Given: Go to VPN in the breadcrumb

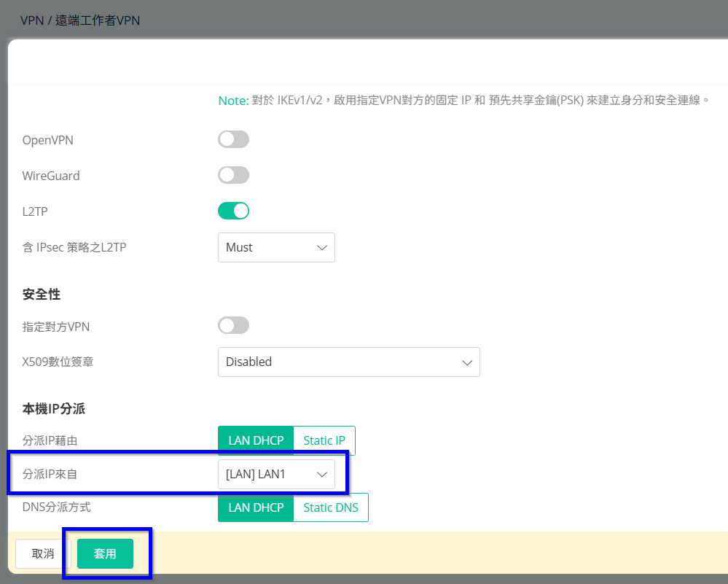Looking at the screenshot, I should [31, 20].
